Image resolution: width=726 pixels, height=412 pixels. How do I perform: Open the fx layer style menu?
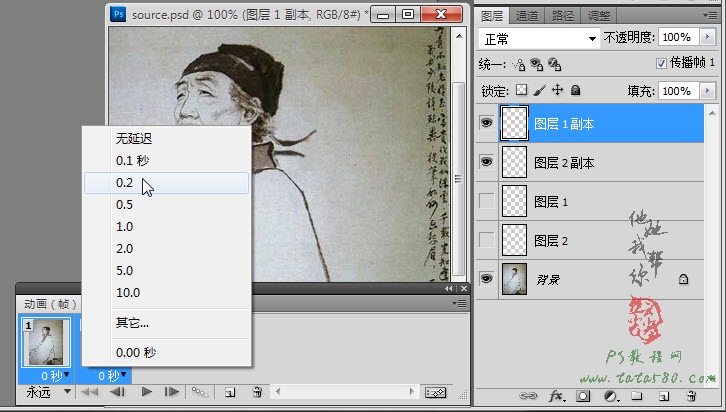[x=557, y=396]
